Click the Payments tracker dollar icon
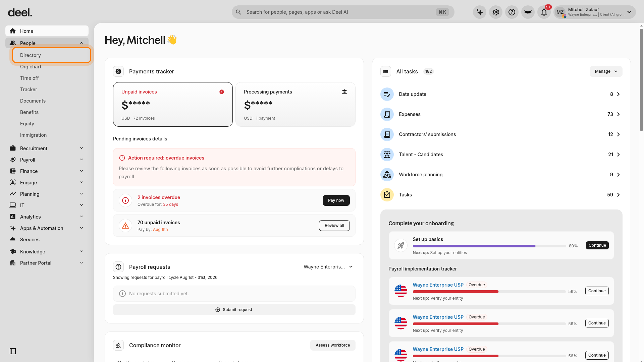The height and width of the screenshot is (362, 644). coord(118,71)
